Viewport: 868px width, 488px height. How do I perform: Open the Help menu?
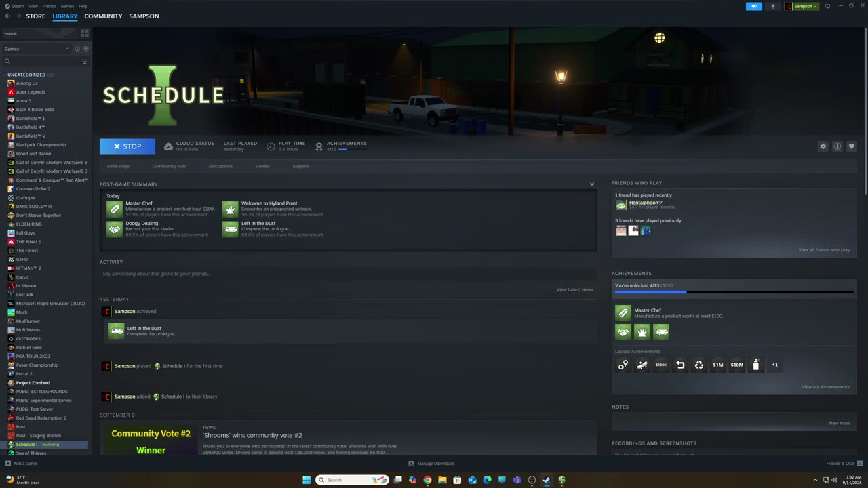pyautogui.click(x=83, y=6)
